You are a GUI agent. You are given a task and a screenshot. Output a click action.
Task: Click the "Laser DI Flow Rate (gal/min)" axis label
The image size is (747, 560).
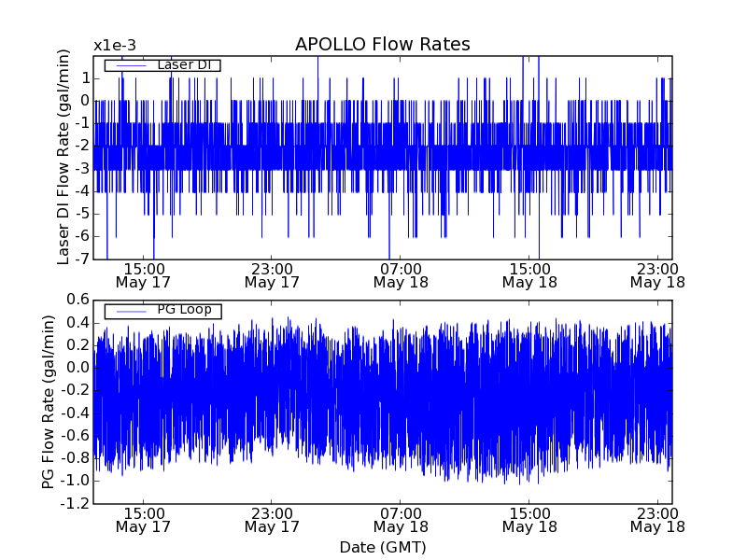tap(63, 157)
